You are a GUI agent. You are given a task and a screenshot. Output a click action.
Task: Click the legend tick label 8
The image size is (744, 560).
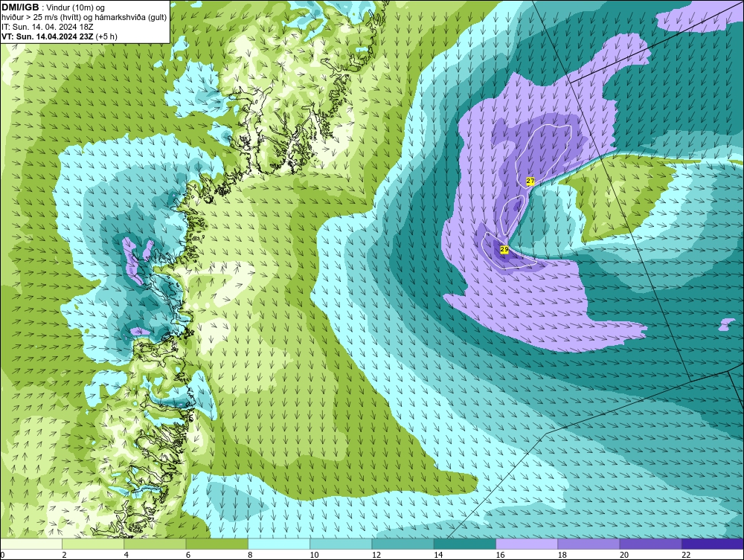pos(250,556)
